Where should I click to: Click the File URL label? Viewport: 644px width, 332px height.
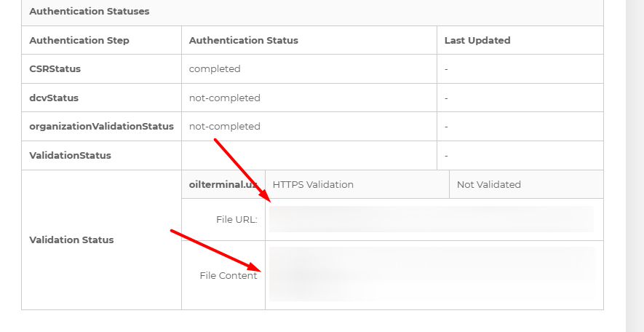(x=236, y=219)
